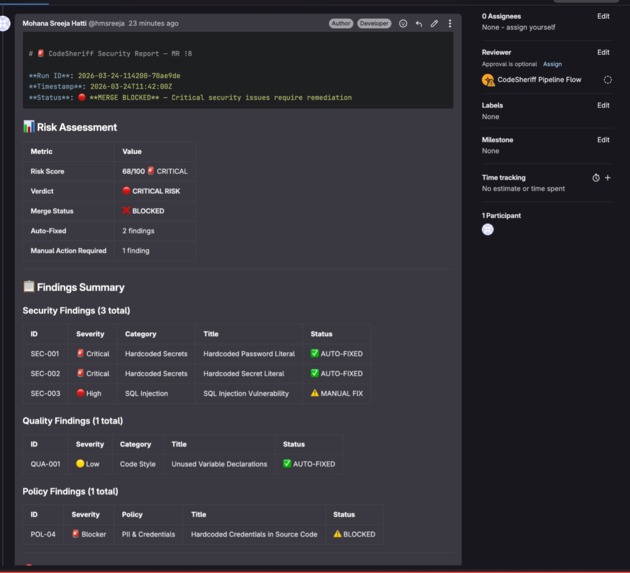Open the @hmsreeja profile link
Viewport: 630px width, 573px height.
[106, 23]
